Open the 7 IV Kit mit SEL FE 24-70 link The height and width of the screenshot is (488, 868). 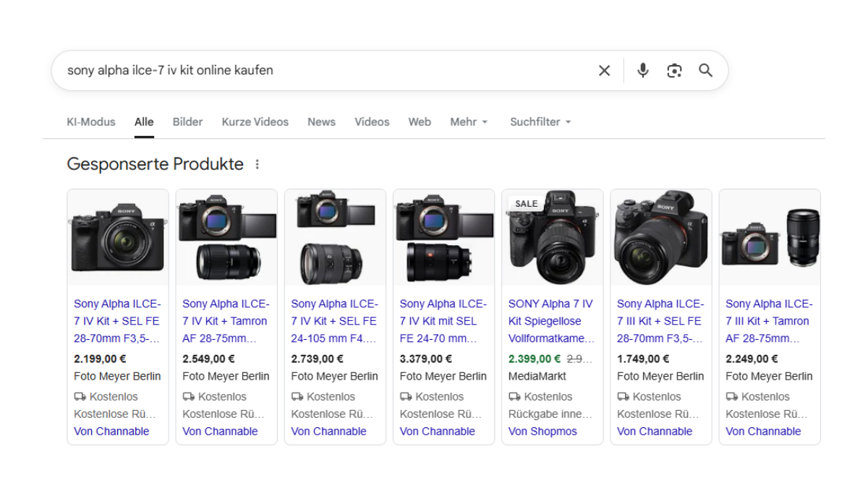(x=443, y=321)
